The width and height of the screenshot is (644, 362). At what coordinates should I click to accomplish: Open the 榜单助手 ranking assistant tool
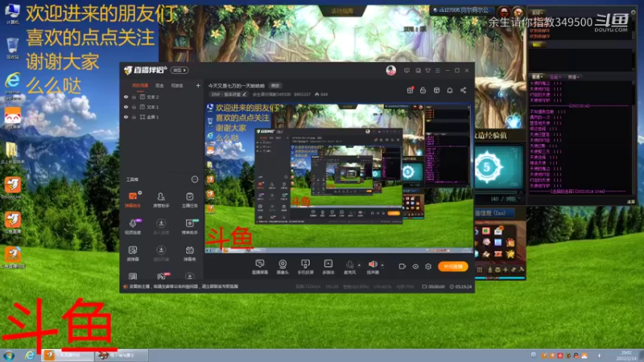[x=189, y=226]
